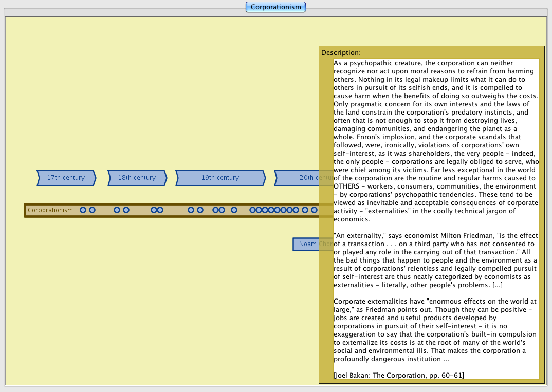Select rightmost visible marker beside Description panel
This screenshot has width=552, height=392.
coord(314,210)
